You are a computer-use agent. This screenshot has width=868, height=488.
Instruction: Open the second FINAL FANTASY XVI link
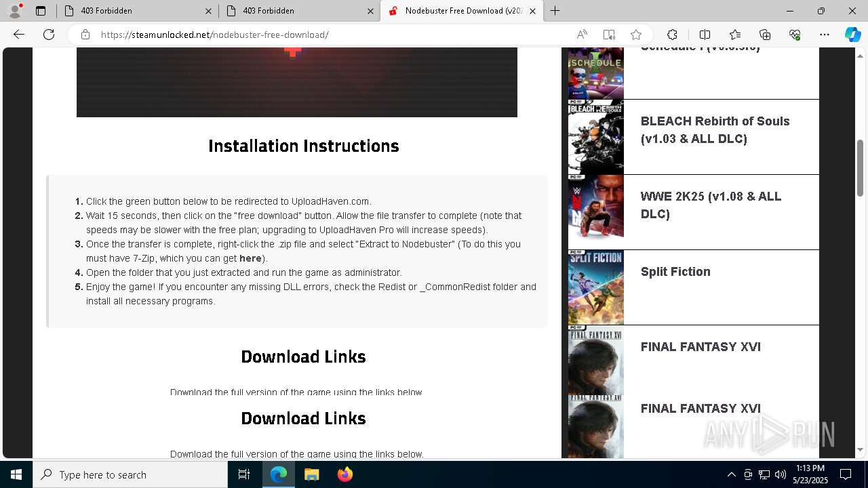click(701, 409)
